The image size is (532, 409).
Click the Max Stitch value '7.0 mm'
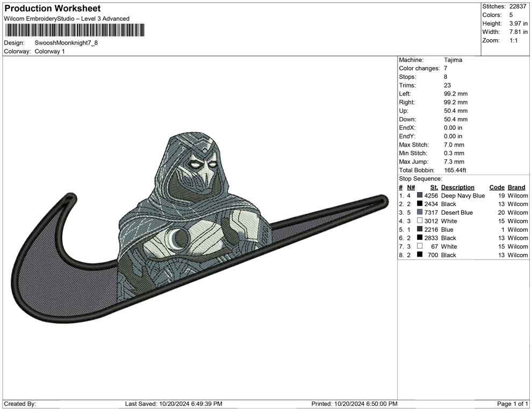(454, 145)
